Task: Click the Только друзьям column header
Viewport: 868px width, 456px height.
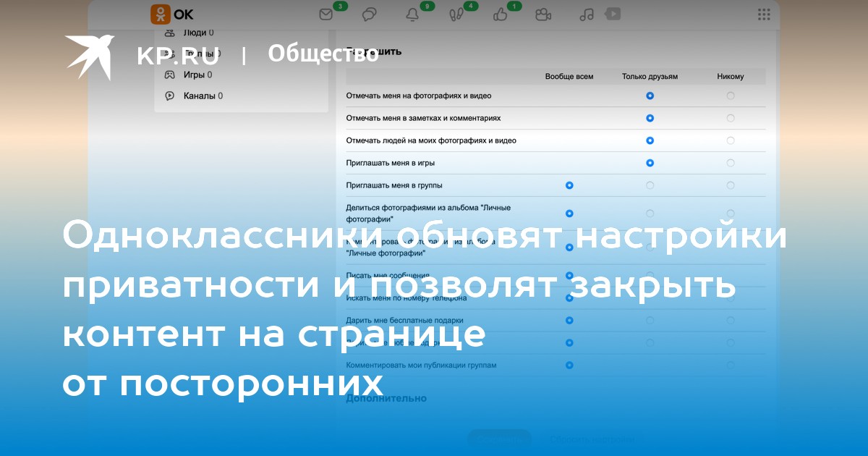Action: (650, 76)
